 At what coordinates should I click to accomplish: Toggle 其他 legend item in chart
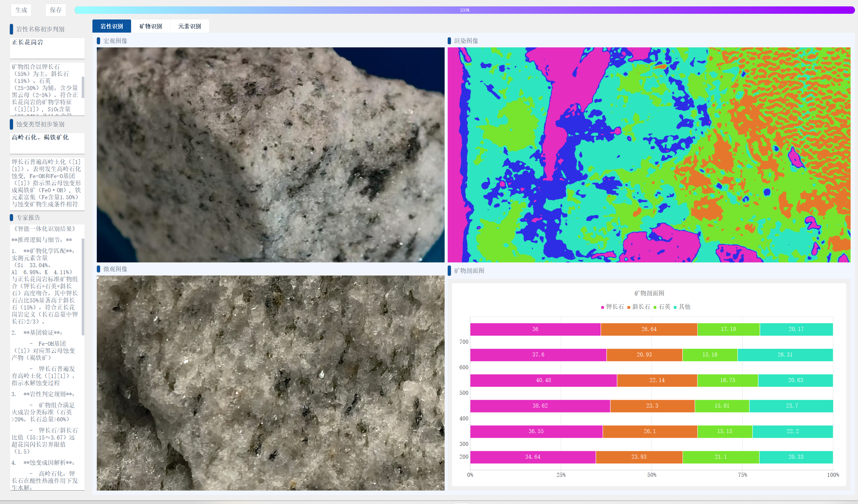pos(682,307)
